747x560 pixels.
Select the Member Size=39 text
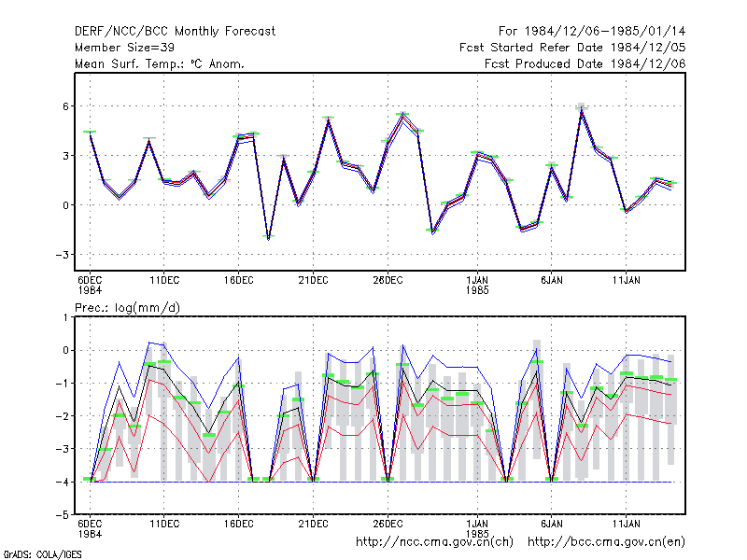coord(124,48)
